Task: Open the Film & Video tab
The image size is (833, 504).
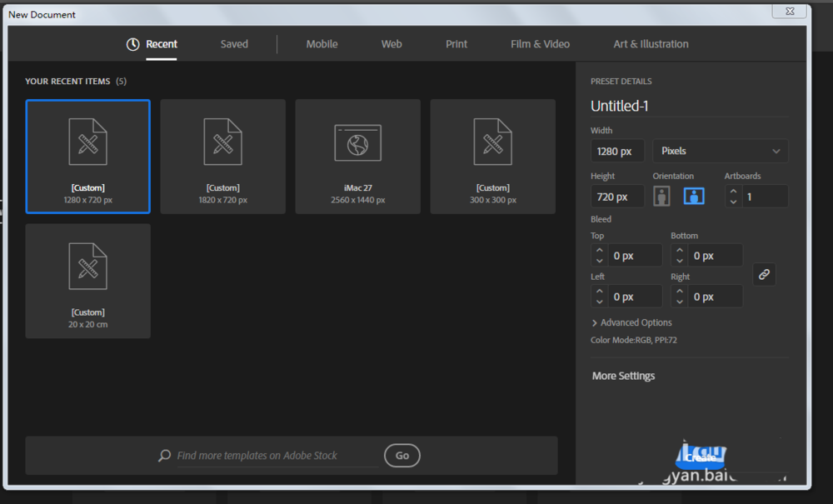Action: pos(541,44)
